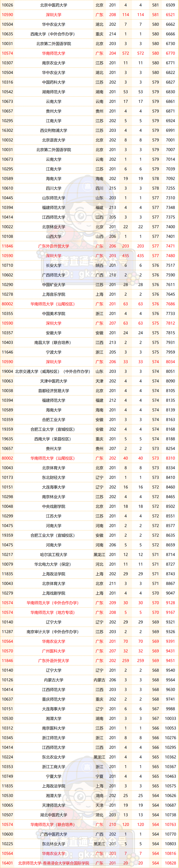Click 广州医科大学 school name

[54, 651]
